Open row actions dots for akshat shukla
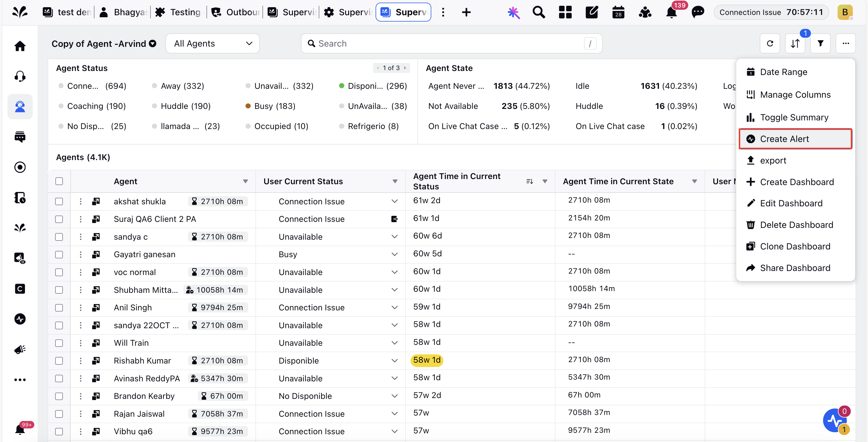The width and height of the screenshot is (868, 442). [x=80, y=202]
